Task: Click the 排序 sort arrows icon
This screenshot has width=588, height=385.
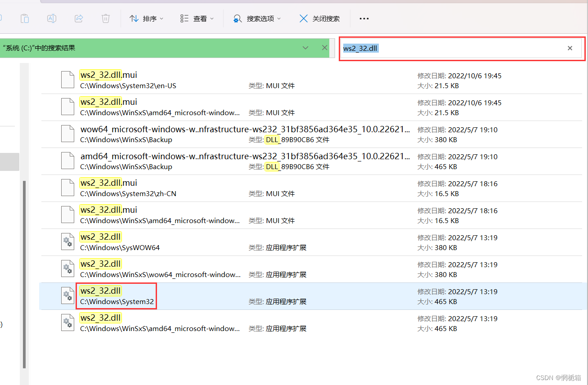Action: (134, 18)
